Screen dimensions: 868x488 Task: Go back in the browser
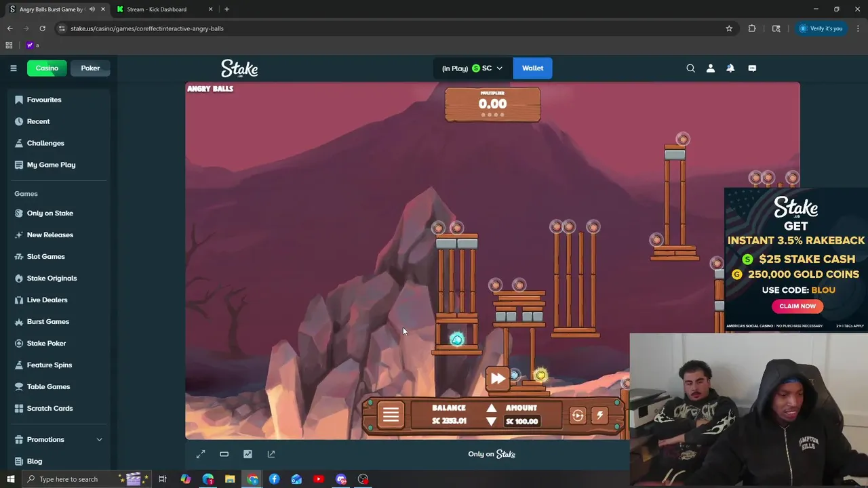tap(9, 28)
